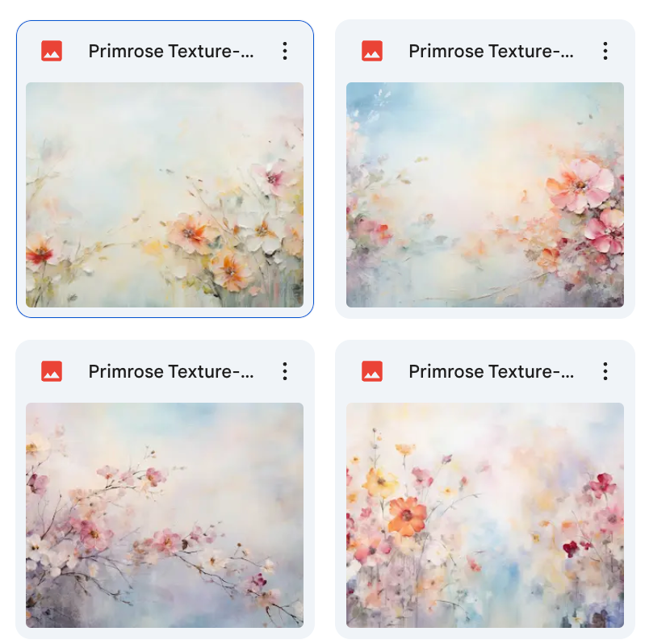Click the filename above the large pink blossom painting

point(491,51)
